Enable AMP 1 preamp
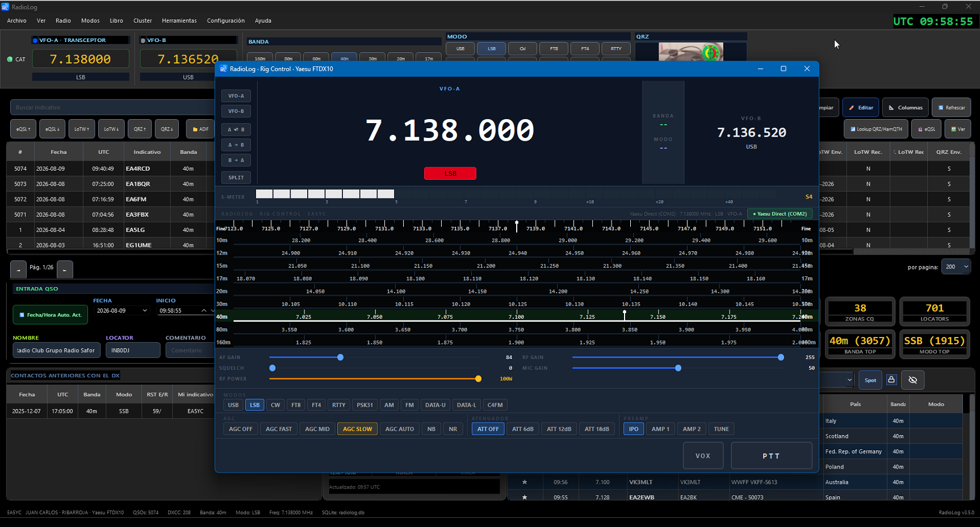980x527 pixels. click(660, 429)
